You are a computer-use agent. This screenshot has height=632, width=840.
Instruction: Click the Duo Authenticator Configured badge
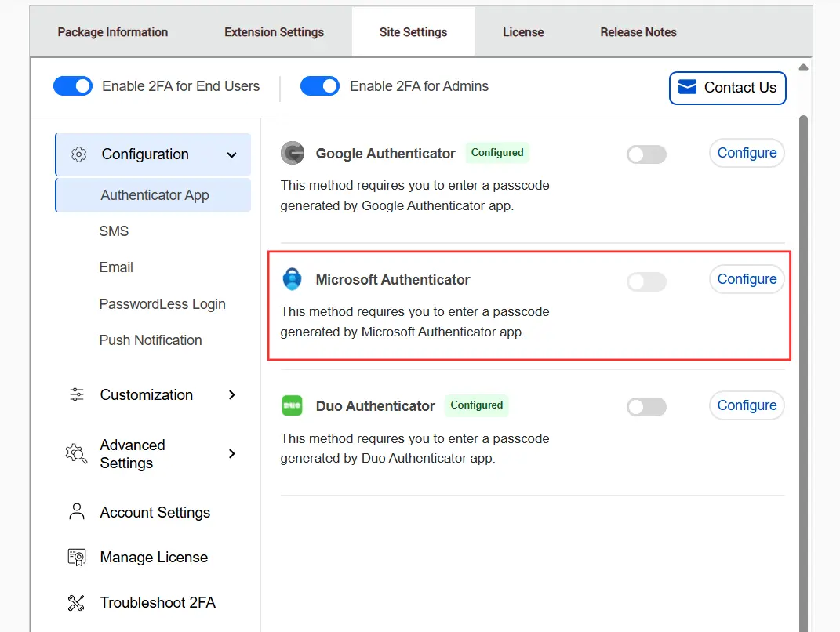(x=476, y=405)
